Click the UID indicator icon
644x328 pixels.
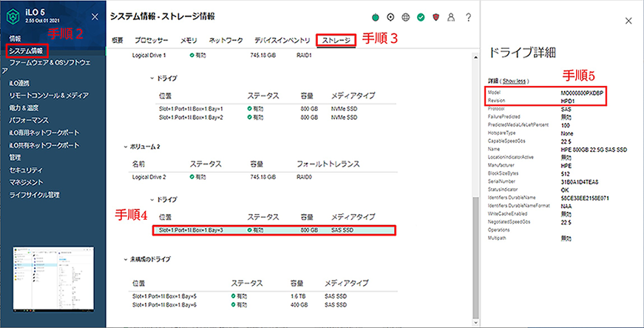coord(390,17)
